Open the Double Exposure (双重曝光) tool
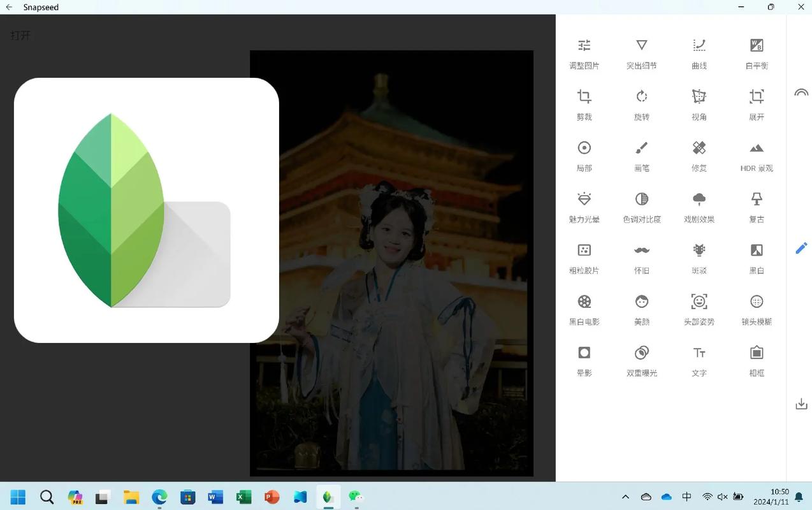Image resolution: width=812 pixels, height=510 pixels. coord(641,360)
